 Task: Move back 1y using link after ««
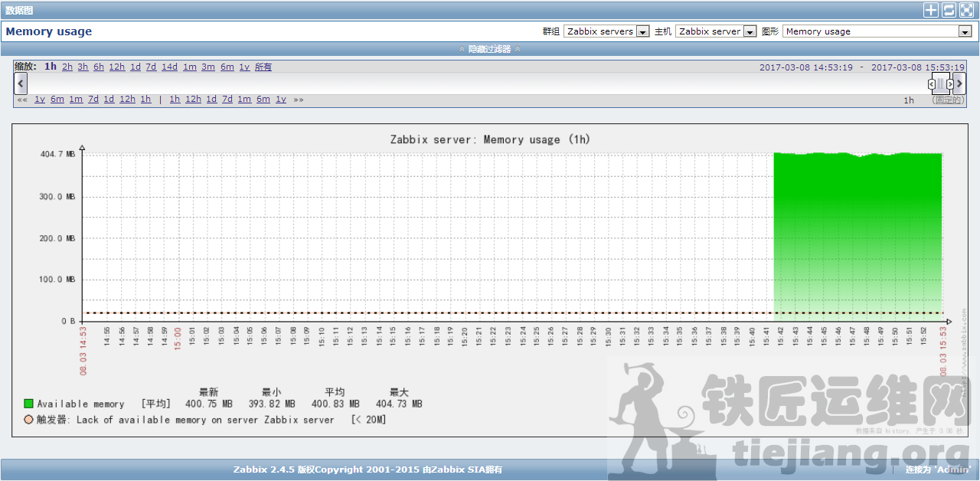pyautogui.click(x=40, y=100)
